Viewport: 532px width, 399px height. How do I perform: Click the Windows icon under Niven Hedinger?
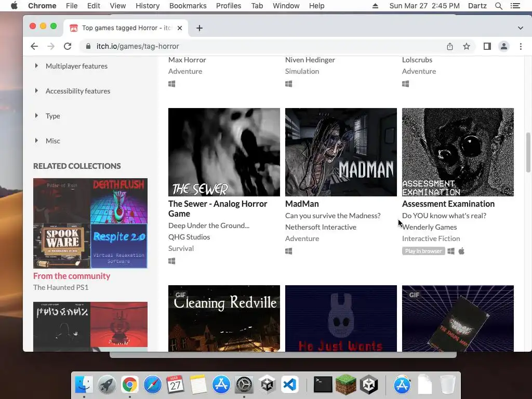289,84
